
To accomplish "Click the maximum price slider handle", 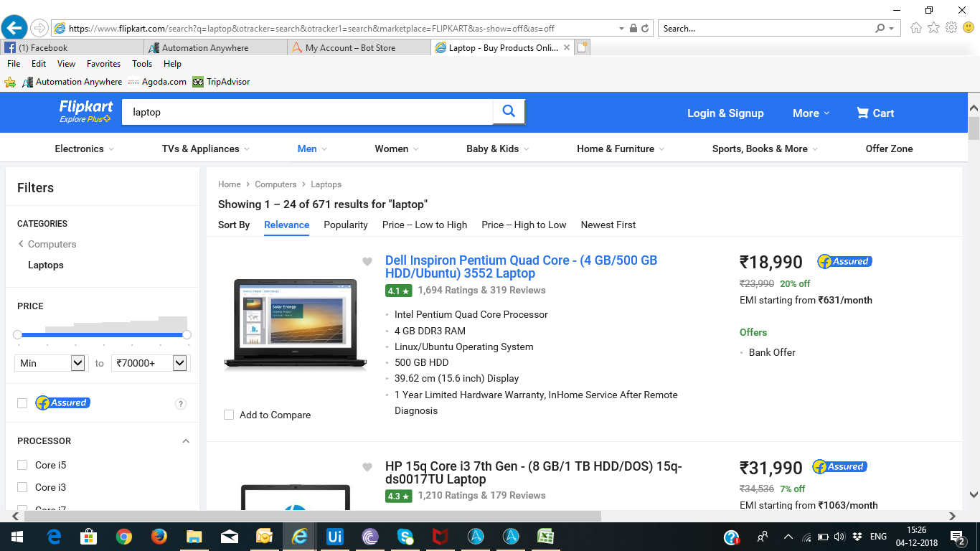I will coord(187,335).
